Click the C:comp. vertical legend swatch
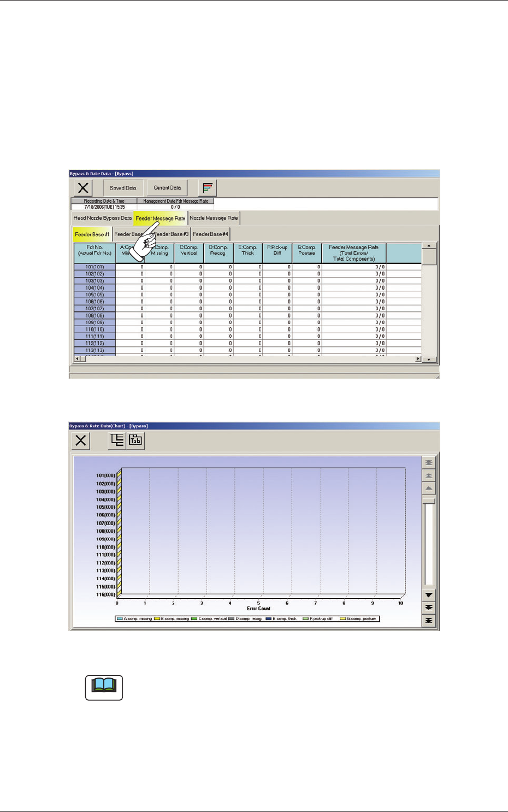This screenshot has height=812, width=508. tap(194, 619)
